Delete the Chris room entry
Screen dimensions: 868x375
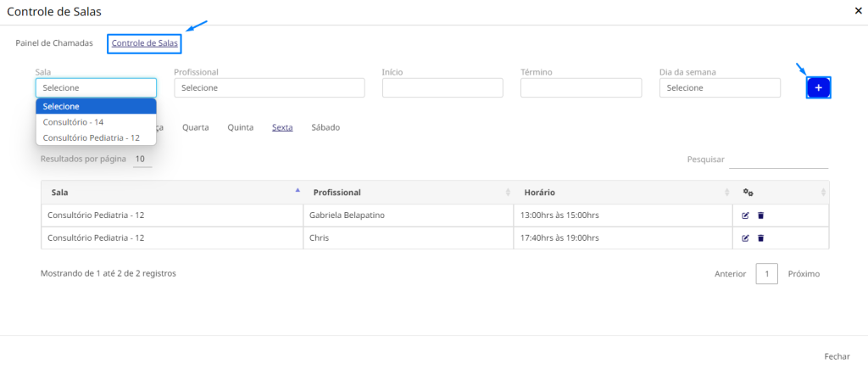pyautogui.click(x=760, y=238)
